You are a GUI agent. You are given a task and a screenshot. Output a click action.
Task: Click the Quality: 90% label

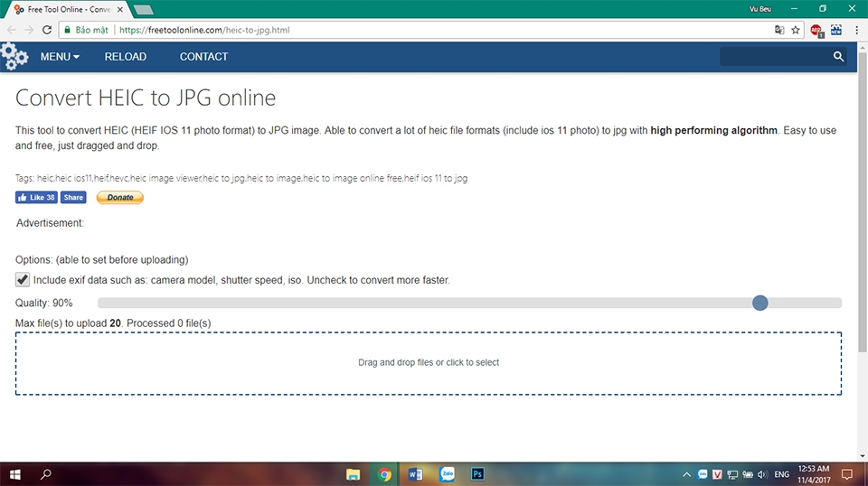pos(43,303)
